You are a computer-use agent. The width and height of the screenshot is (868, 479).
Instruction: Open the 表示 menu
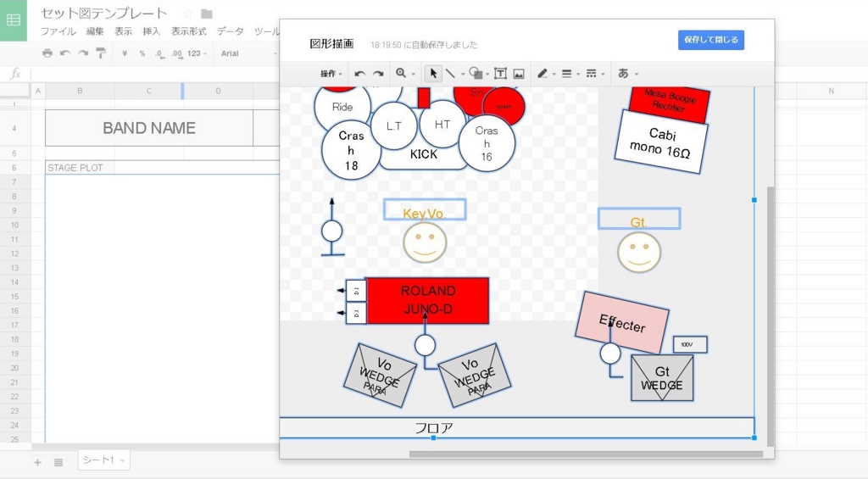124,31
